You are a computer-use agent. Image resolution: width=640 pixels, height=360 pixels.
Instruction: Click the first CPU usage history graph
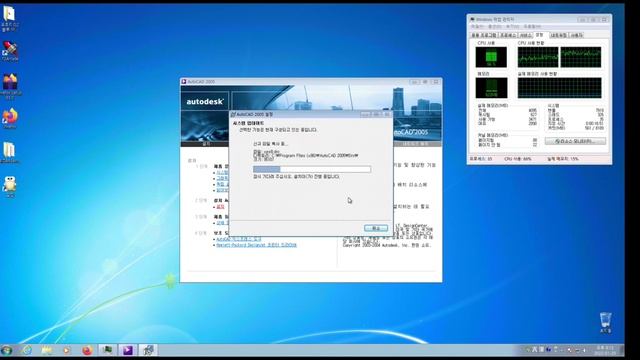[538, 57]
